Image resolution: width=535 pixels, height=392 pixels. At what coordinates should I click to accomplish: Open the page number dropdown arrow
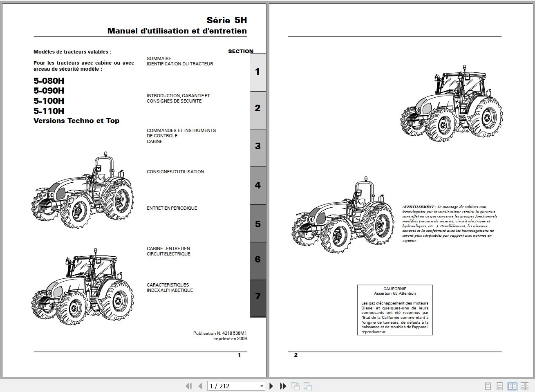[x=262, y=386]
